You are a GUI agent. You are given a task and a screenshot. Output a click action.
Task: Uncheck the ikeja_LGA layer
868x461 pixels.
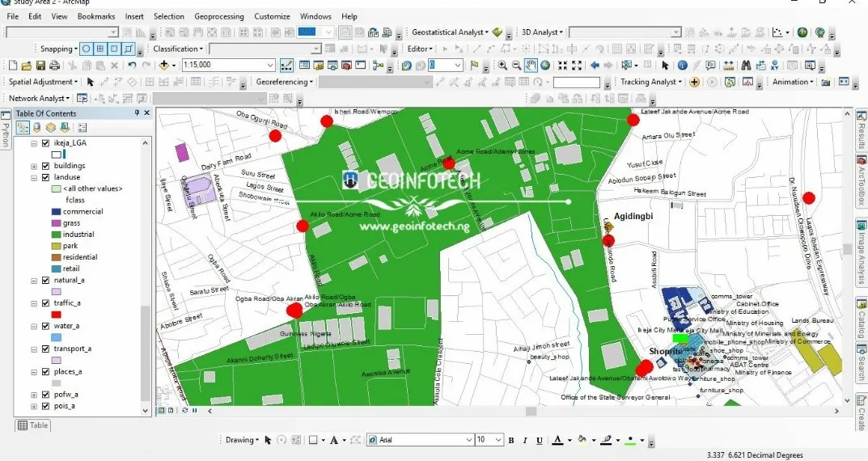(x=46, y=143)
